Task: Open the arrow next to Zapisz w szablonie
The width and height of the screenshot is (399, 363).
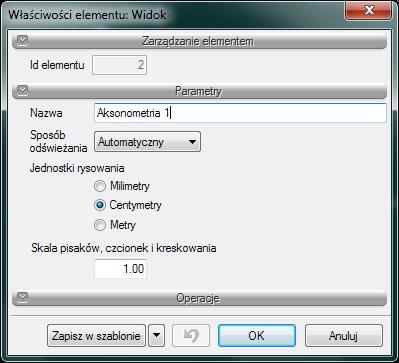Action: pos(157,336)
